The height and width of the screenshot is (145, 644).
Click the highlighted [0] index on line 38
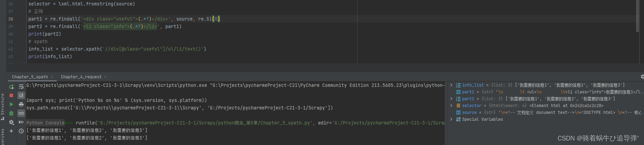pos(216,19)
